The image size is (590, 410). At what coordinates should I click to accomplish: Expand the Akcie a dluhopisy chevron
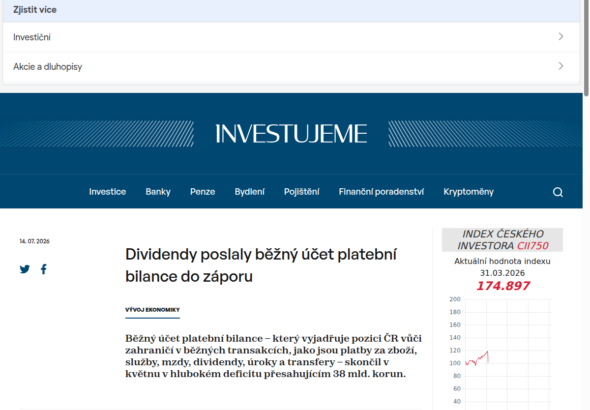tap(561, 66)
